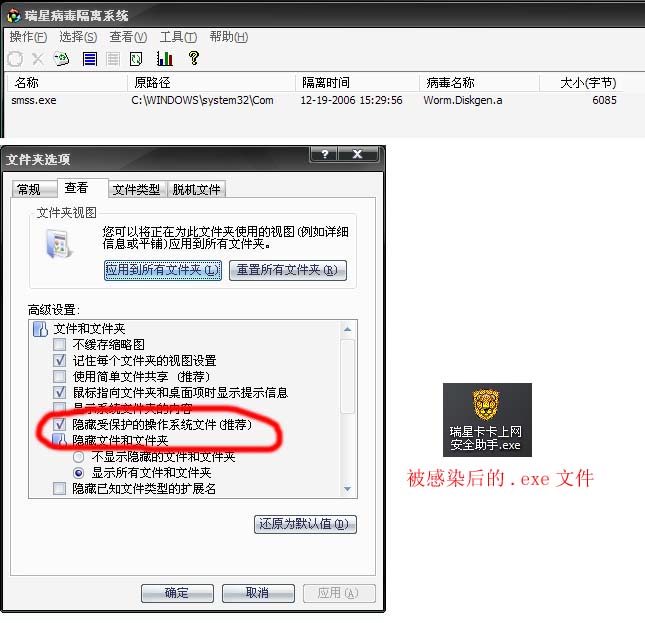Click the Rising quarantine system title icon
Viewport: 645px width, 623px height.
14,16
